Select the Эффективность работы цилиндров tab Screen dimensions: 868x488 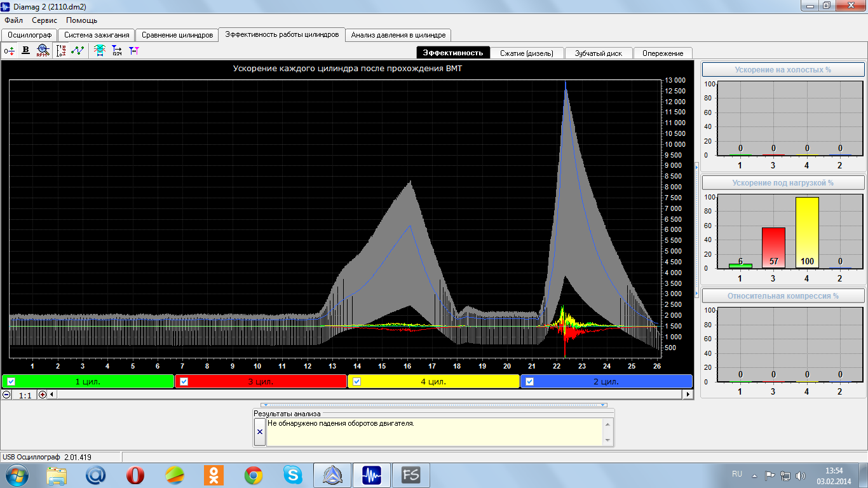(x=281, y=34)
